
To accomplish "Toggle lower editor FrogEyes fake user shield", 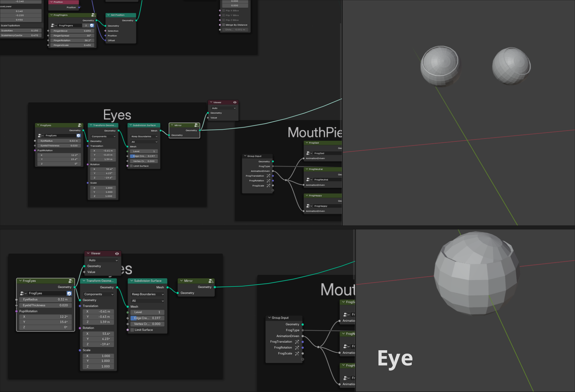I will [x=69, y=293].
